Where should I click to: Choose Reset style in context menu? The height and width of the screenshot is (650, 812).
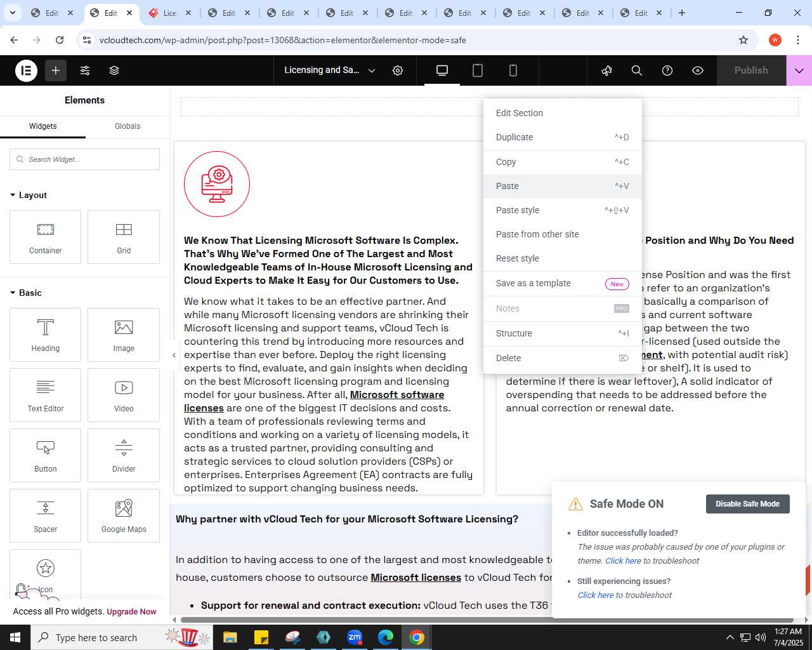click(x=563, y=258)
